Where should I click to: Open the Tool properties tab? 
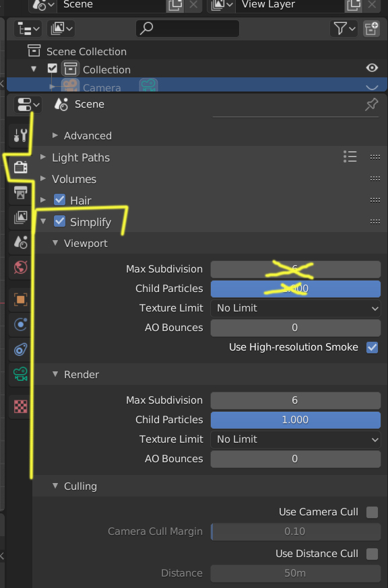tap(20, 135)
